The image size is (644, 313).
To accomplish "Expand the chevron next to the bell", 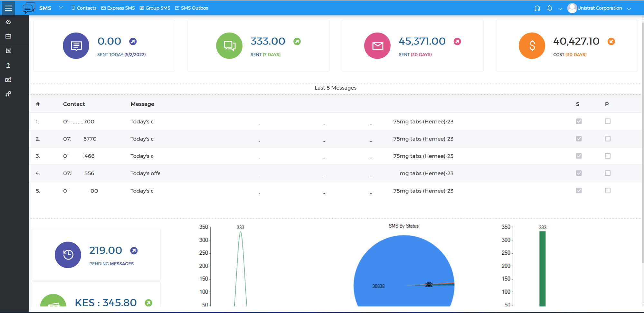I will (x=560, y=9).
